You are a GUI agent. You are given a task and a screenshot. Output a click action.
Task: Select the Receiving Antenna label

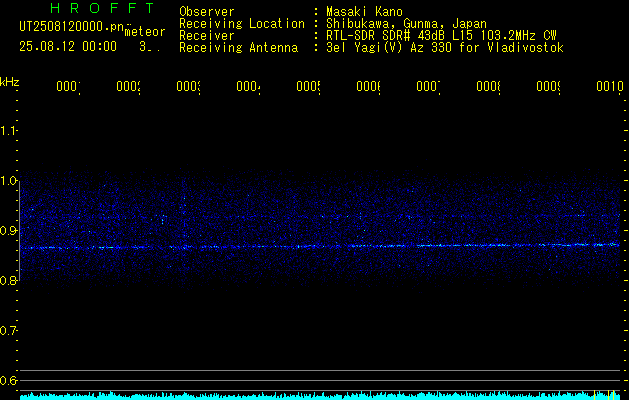[x=239, y=48]
